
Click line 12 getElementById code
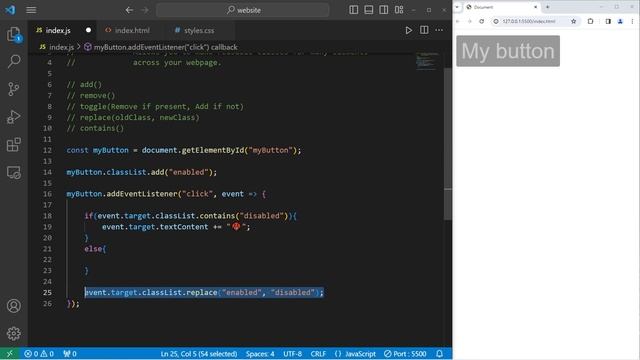tap(184, 150)
